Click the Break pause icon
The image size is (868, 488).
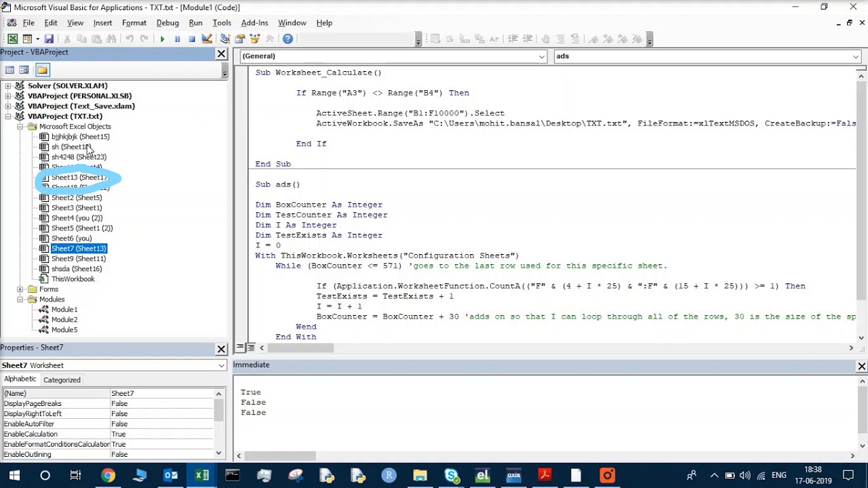(x=177, y=39)
